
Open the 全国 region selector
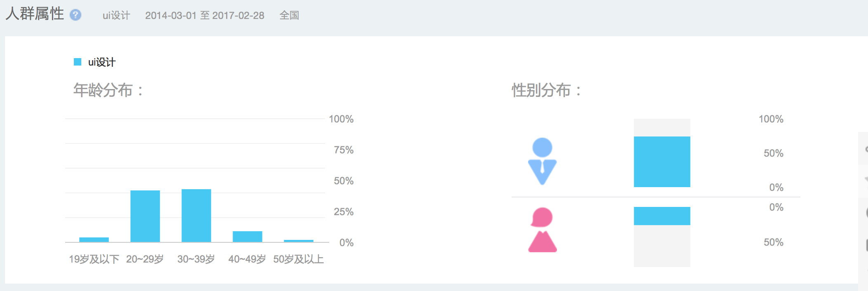click(289, 16)
